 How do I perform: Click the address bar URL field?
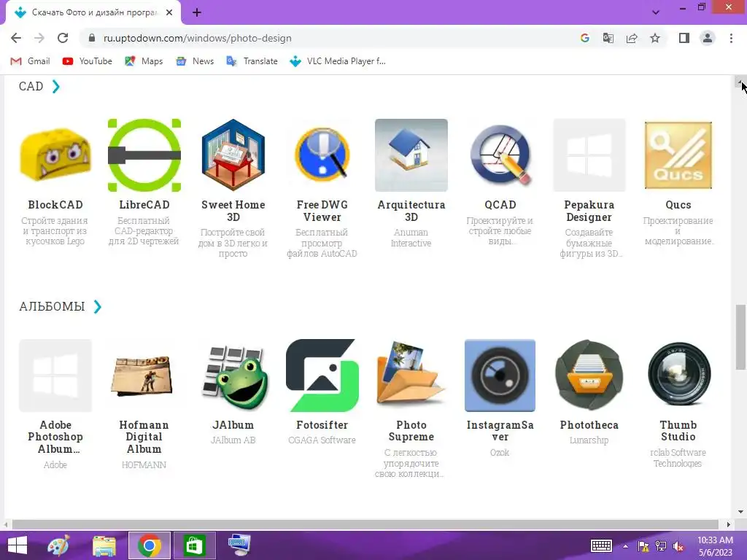pos(329,38)
